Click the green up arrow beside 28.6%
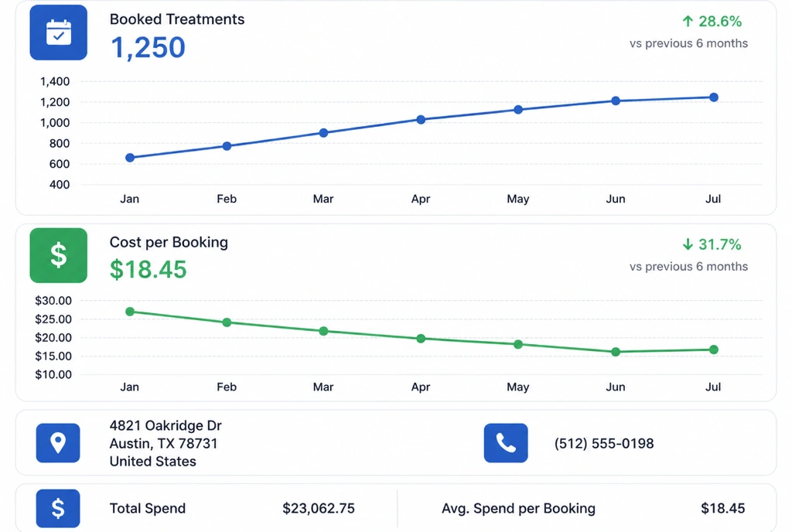Image resolution: width=792 pixels, height=532 pixels. 688,21
